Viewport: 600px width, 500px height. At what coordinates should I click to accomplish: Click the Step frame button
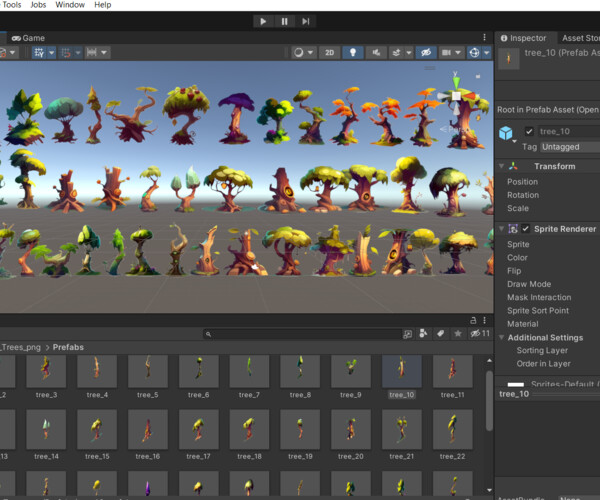[305, 21]
